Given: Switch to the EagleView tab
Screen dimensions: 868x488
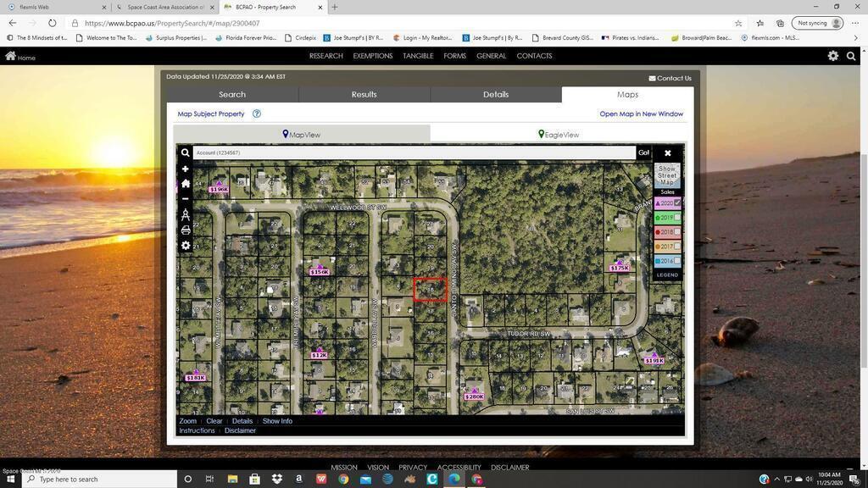Looking at the screenshot, I should 558,134.
